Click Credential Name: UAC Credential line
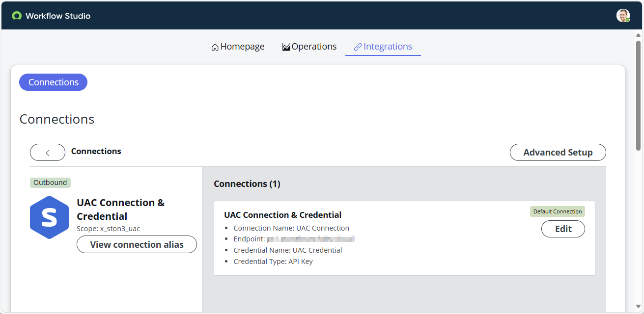The width and height of the screenshot is (644, 314). (x=288, y=250)
